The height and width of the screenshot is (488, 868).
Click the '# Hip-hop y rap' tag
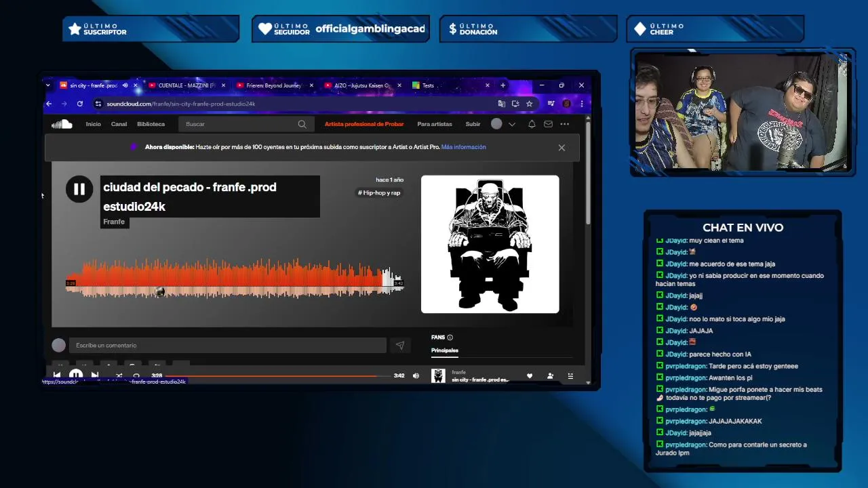point(379,192)
